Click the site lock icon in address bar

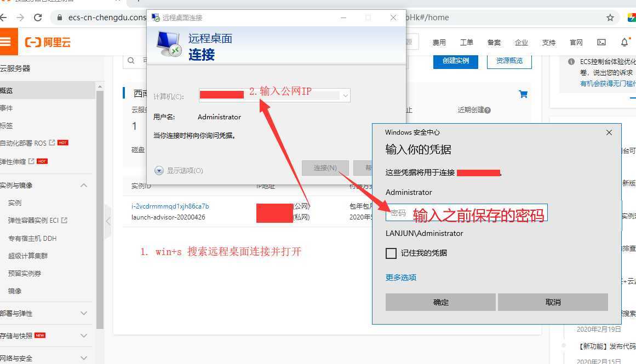click(x=60, y=18)
